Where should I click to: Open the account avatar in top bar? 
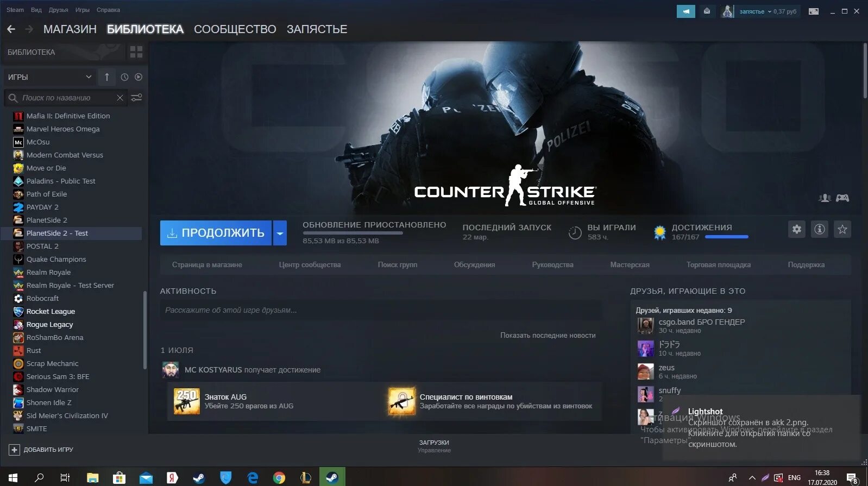[728, 11]
